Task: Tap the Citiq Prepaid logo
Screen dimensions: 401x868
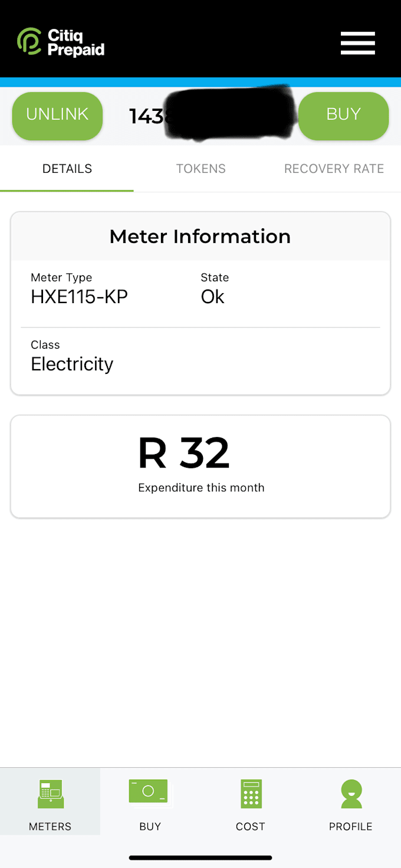Action: pyautogui.click(x=61, y=42)
